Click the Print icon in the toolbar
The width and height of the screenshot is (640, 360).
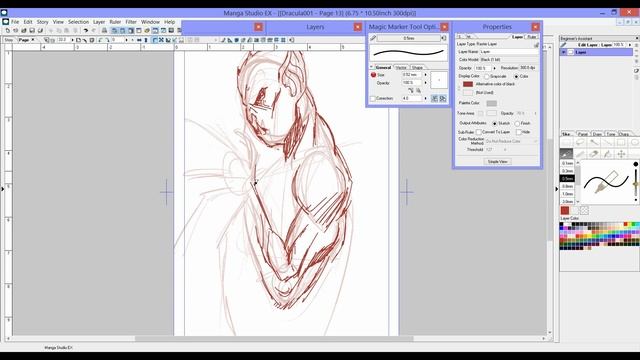coord(104,30)
